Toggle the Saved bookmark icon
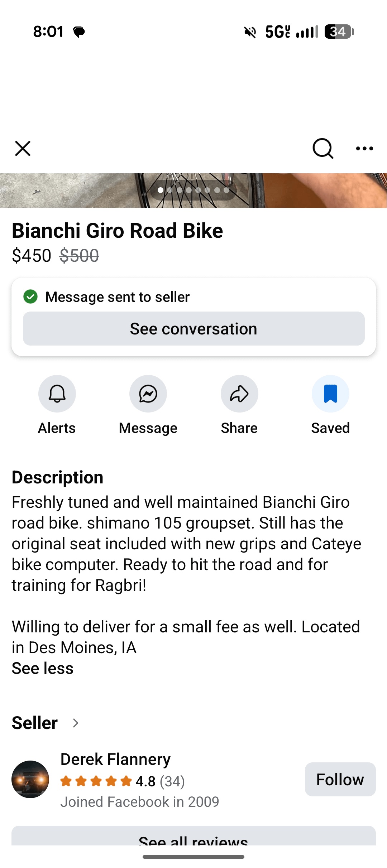Screen dimensions: 387x868 pos(330,394)
